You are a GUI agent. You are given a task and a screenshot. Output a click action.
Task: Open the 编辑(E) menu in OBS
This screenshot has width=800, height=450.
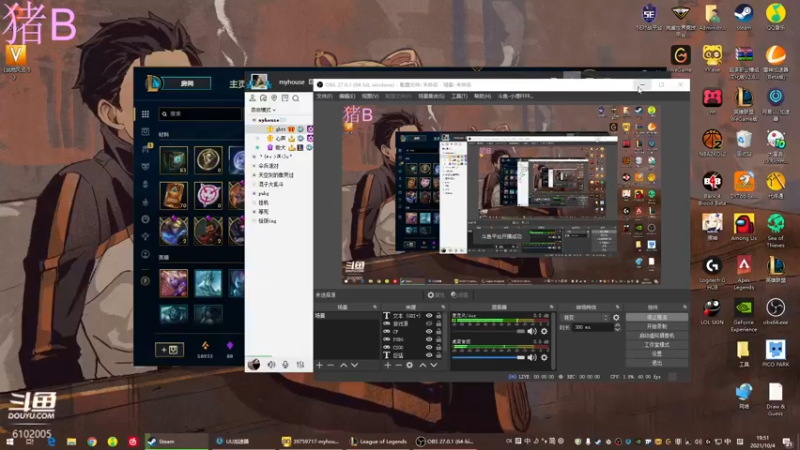click(x=347, y=96)
